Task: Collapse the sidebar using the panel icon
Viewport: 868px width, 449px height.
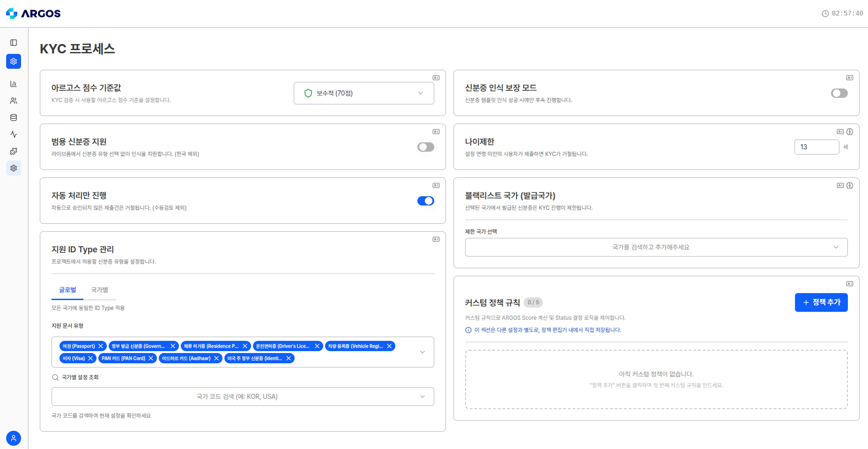Action: click(14, 42)
